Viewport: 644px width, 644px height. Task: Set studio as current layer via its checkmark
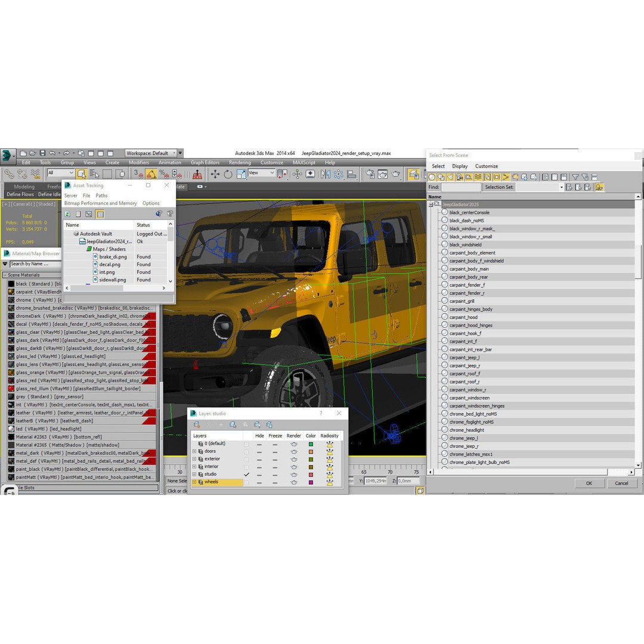tap(247, 474)
